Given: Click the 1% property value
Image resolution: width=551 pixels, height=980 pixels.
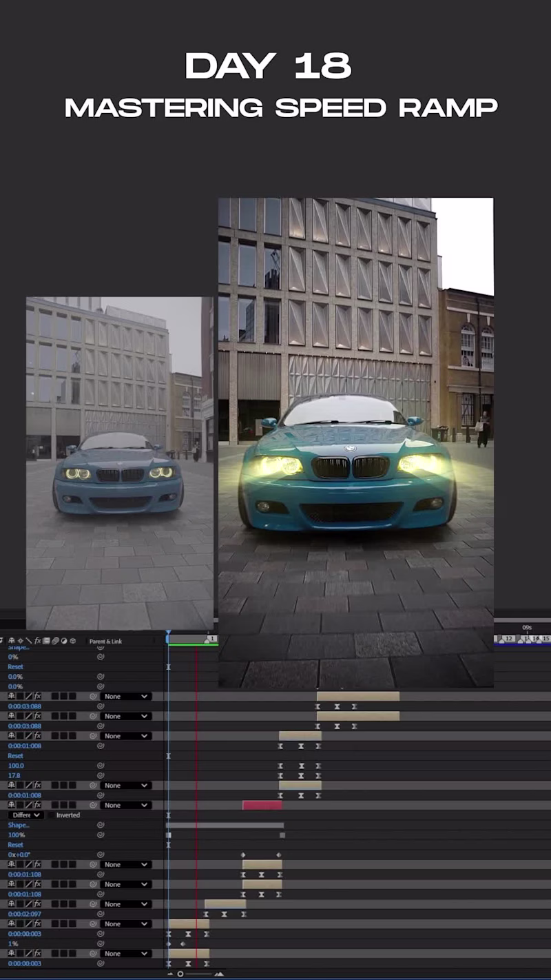Looking at the screenshot, I should (x=13, y=943).
